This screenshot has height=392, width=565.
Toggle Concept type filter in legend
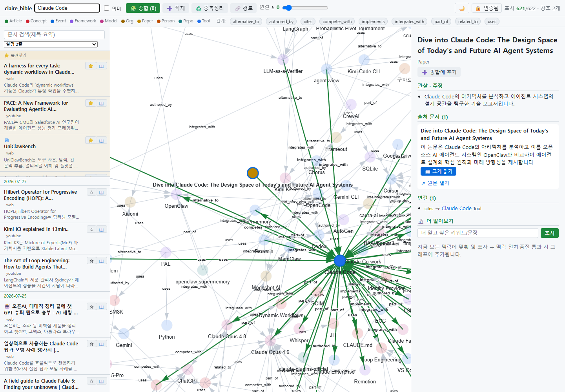point(36,21)
